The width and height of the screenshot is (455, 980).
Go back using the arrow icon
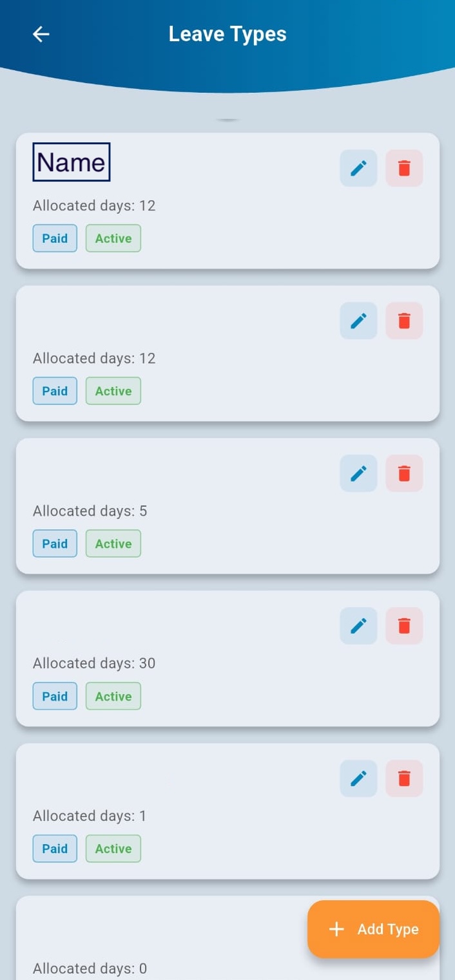[41, 34]
